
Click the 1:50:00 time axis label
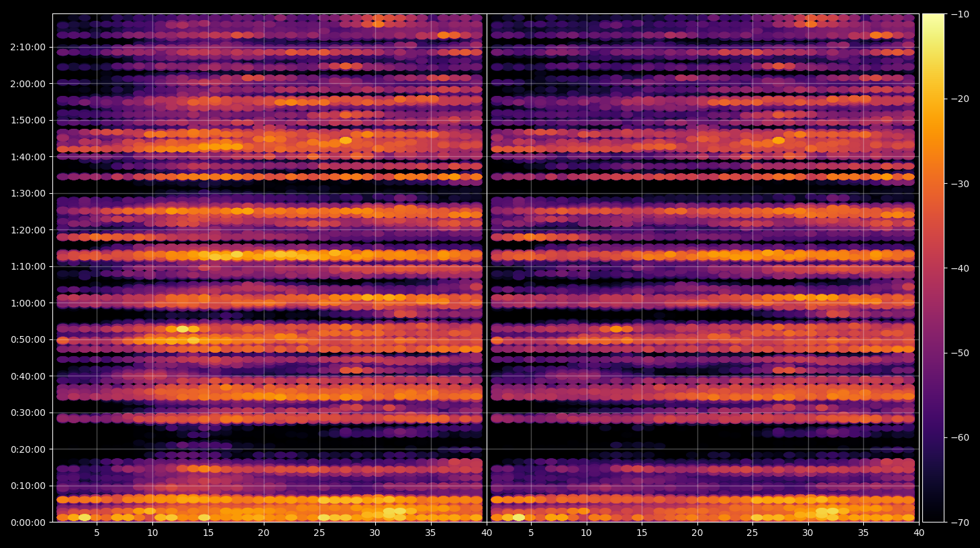(28, 120)
